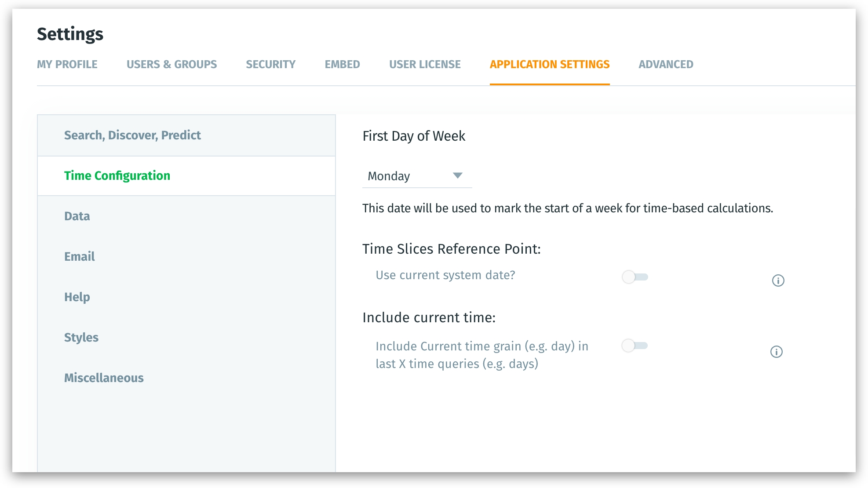Select the Miscellaneous settings section
Image resolution: width=868 pixels, height=488 pixels.
104,378
